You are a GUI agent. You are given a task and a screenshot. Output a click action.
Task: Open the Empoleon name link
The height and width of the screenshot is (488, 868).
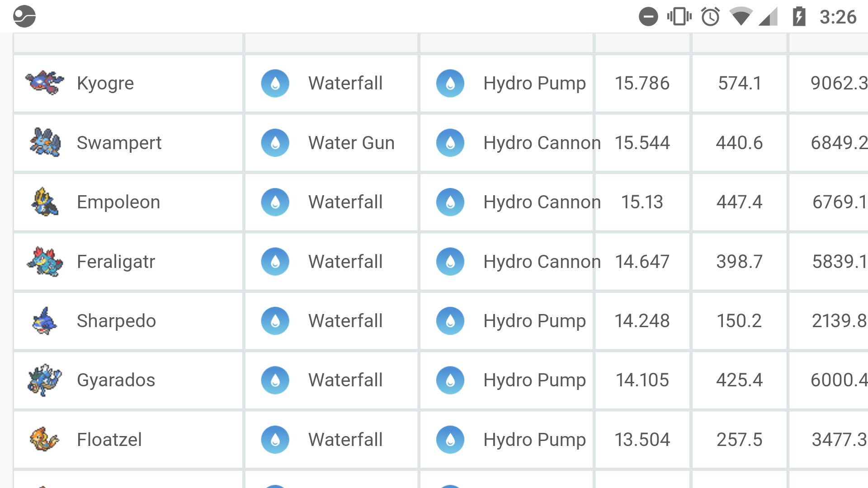[x=118, y=202]
